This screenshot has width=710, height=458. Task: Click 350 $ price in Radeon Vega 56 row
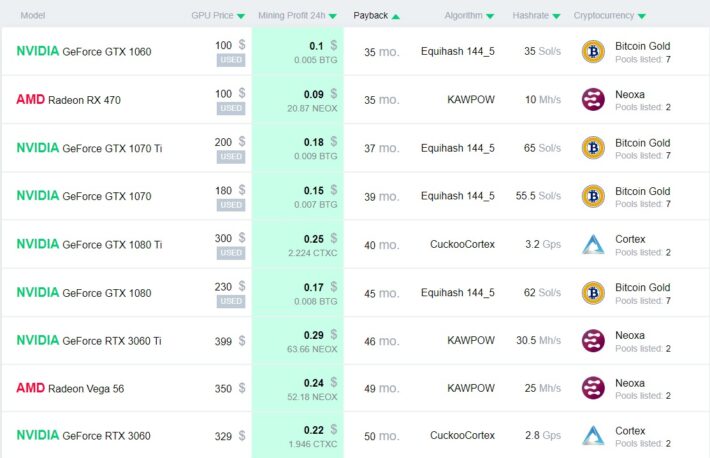pyautogui.click(x=230, y=389)
